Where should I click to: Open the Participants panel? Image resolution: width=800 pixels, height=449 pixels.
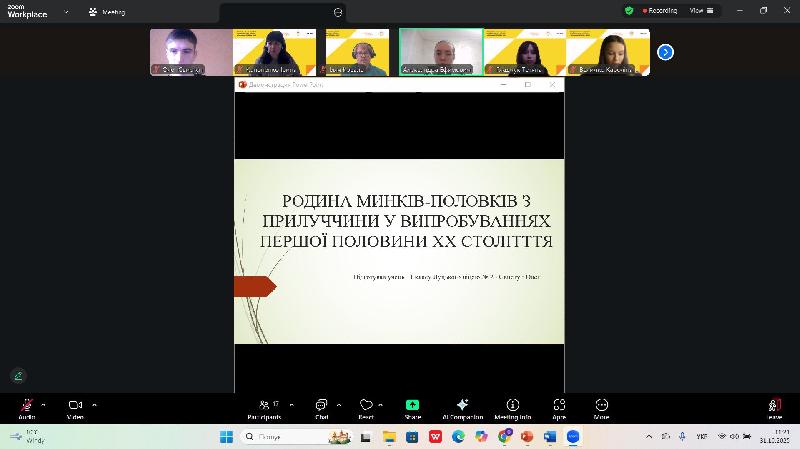tap(264, 406)
